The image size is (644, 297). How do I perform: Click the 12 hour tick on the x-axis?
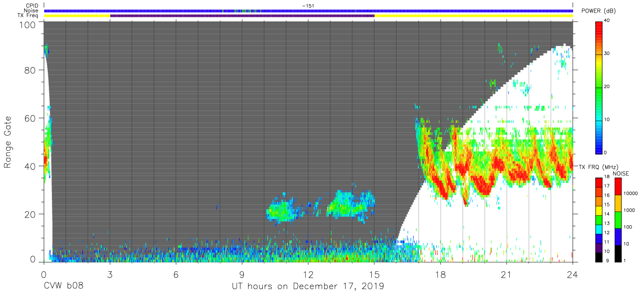pyautogui.click(x=308, y=274)
